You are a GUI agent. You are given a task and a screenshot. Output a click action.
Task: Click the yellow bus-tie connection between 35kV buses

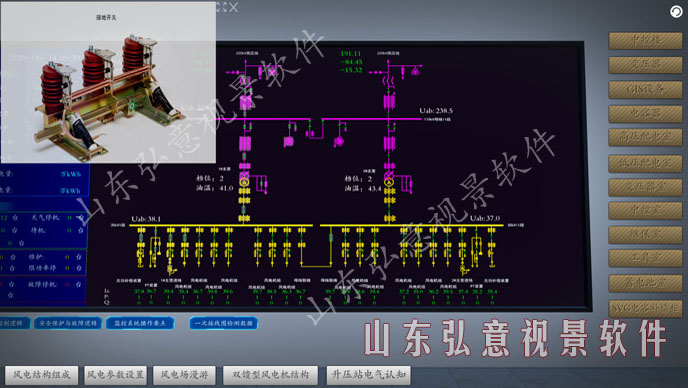(316, 265)
